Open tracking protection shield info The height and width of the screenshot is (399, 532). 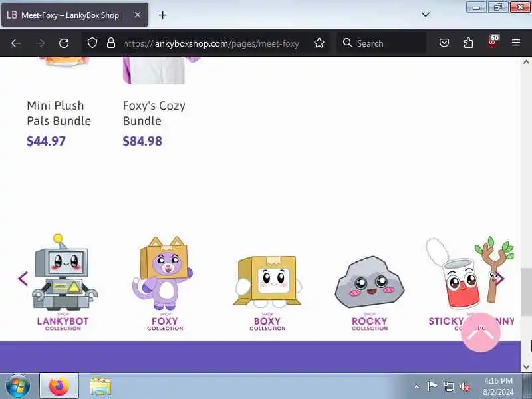point(92,43)
